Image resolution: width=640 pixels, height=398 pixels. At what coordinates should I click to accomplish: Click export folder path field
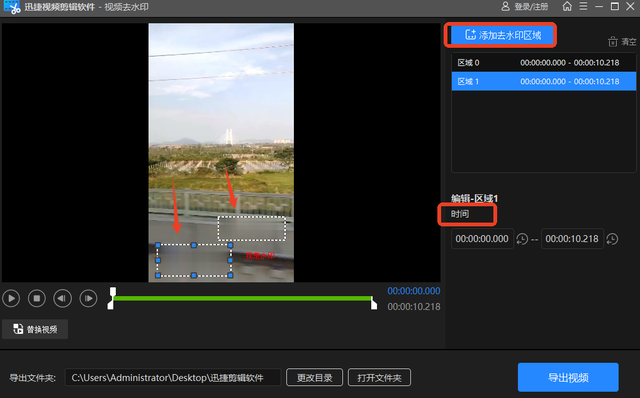pos(173,378)
